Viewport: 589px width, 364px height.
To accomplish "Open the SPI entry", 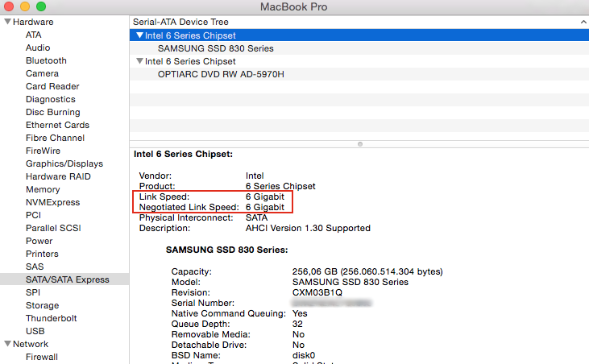I will point(33,292).
